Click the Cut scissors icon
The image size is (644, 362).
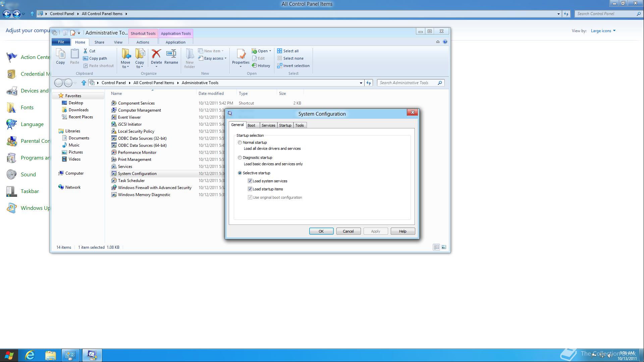[x=86, y=51]
